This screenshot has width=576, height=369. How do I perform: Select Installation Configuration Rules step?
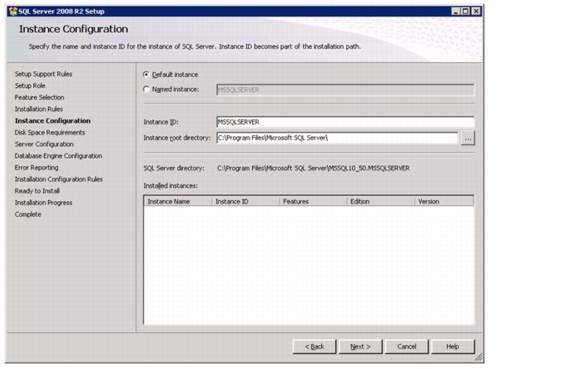[x=58, y=179]
